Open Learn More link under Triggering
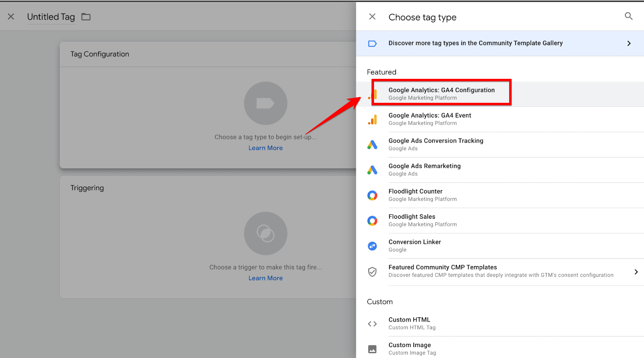Image resolution: width=644 pixels, height=358 pixels. click(266, 278)
